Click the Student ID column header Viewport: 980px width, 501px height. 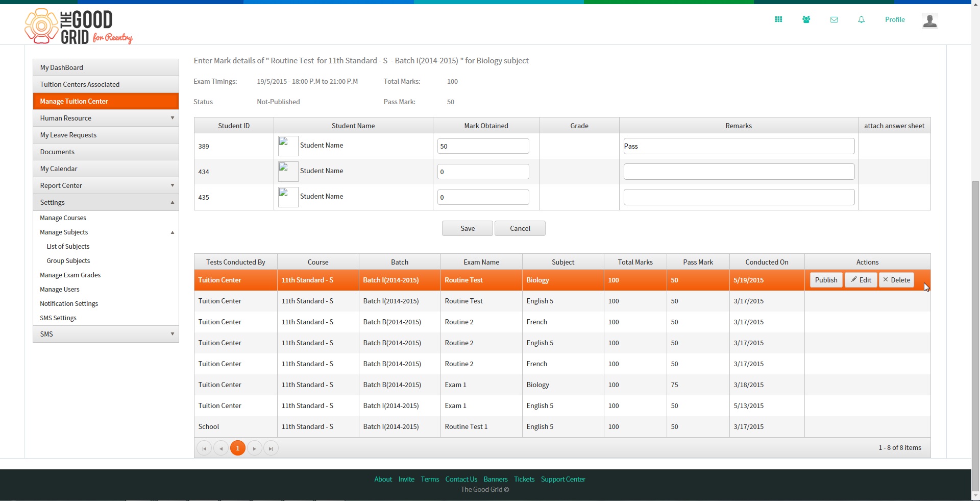234,126
